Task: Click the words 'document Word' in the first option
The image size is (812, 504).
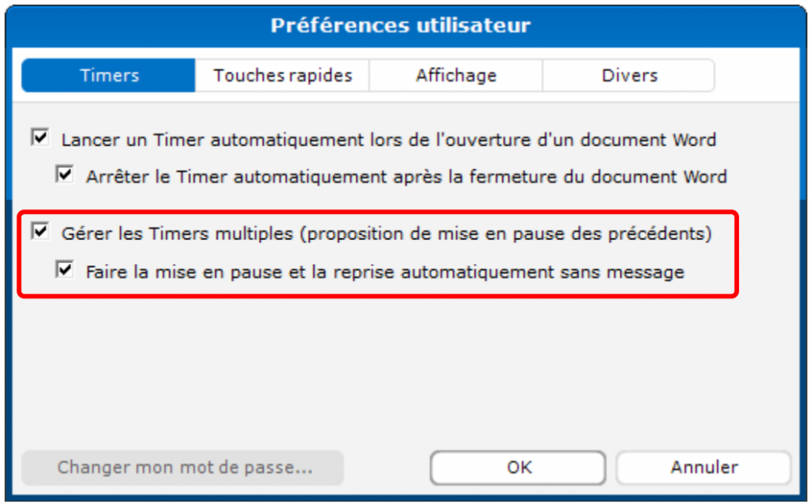Action: pyautogui.click(x=661, y=140)
